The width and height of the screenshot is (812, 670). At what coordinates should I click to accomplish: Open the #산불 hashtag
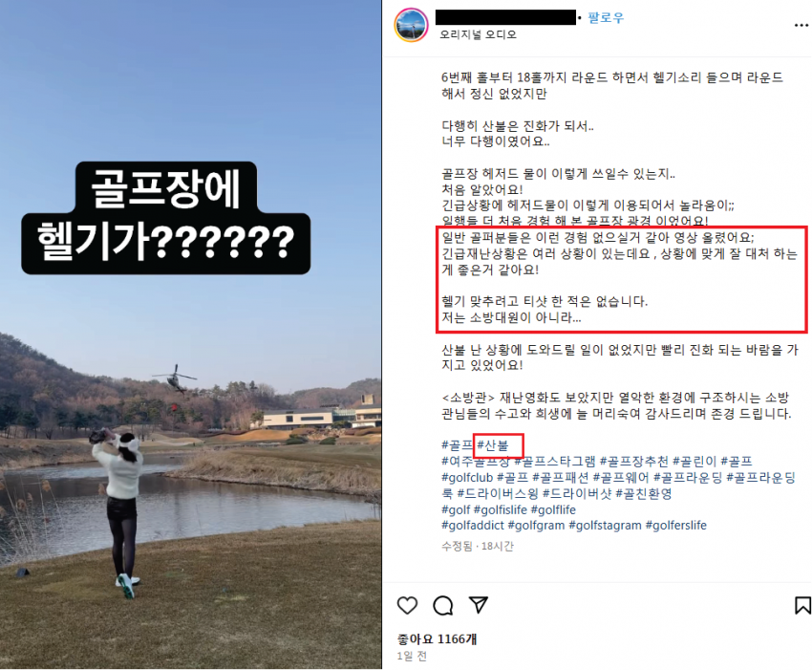(x=493, y=445)
